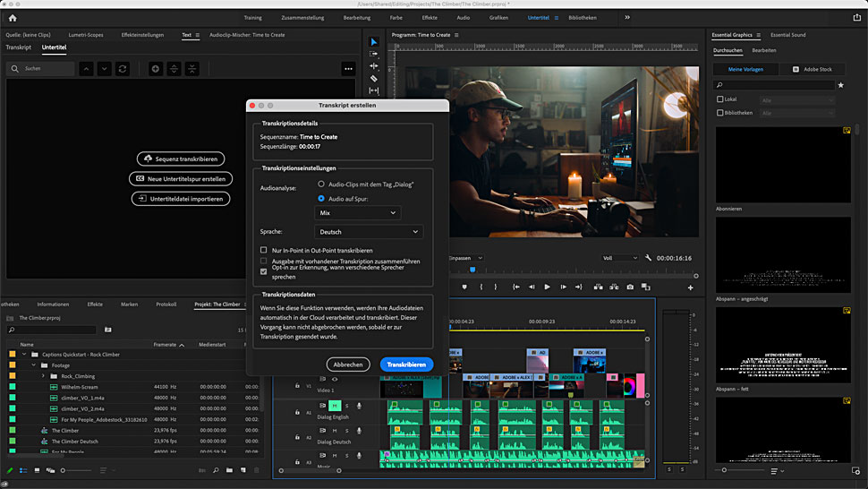Screen dimensions: 868x489
Task: Expand the Rock_Climbing folder in project panel
Action: click(x=42, y=376)
